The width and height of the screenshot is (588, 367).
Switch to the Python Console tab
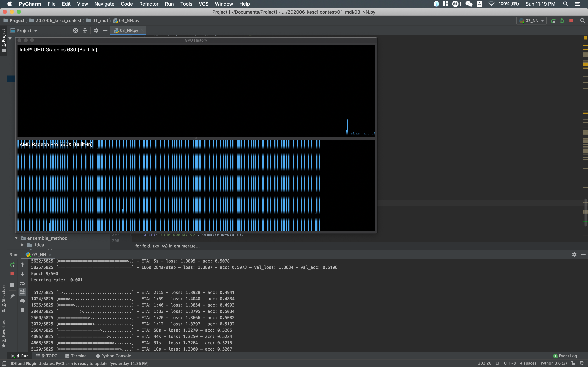click(113, 356)
